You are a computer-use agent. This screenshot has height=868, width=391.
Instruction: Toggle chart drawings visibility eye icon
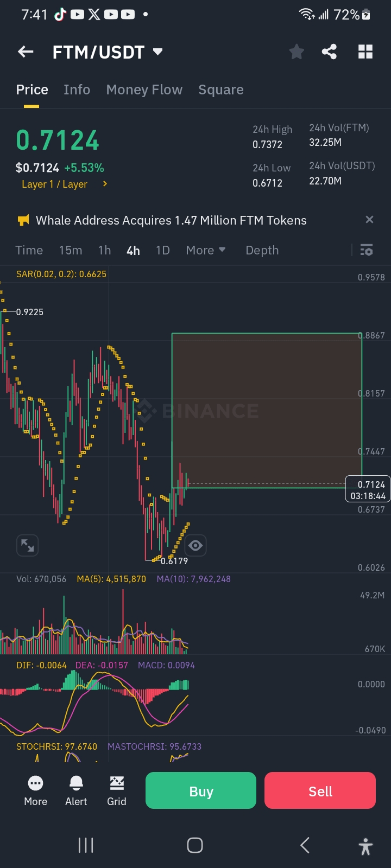click(x=195, y=545)
